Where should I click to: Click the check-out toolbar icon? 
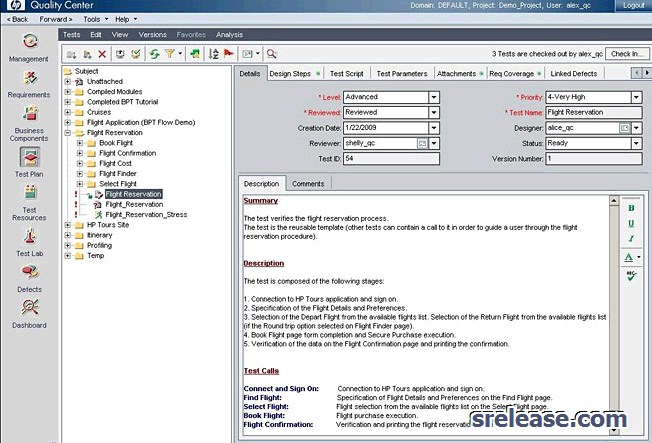[x=120, y=54]
